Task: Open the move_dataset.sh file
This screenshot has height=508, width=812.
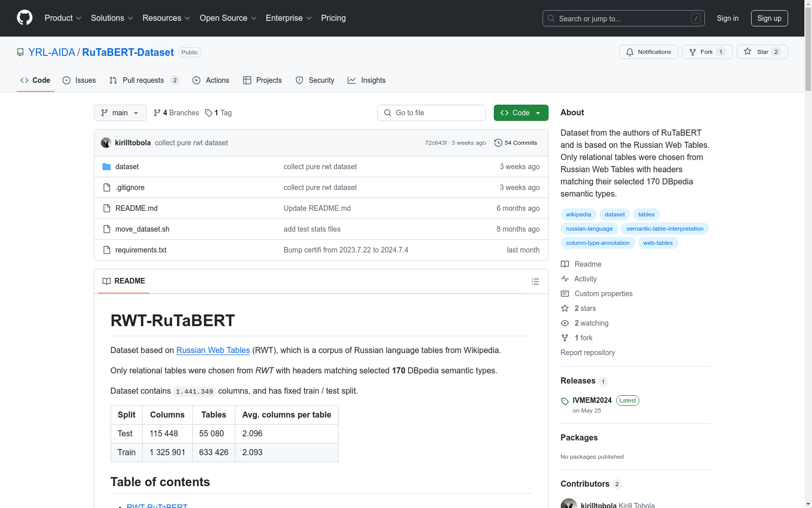Action: (143, 229)
